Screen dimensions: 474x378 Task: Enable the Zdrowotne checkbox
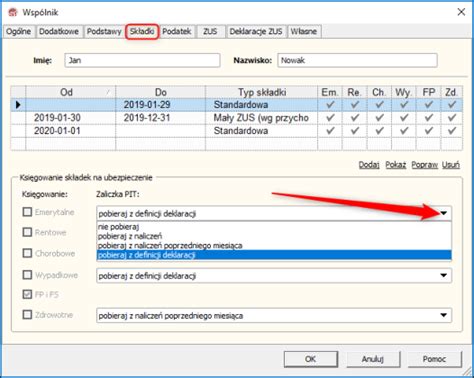[27, 315]
